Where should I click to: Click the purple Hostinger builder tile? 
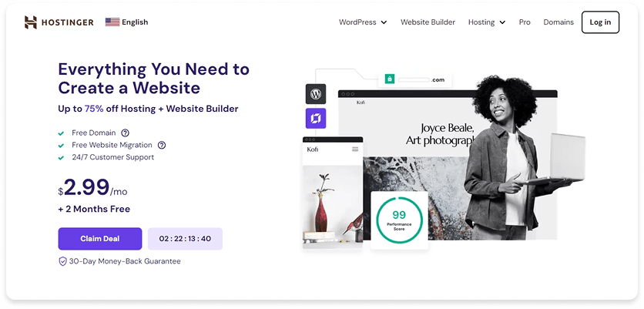(315, 119)
